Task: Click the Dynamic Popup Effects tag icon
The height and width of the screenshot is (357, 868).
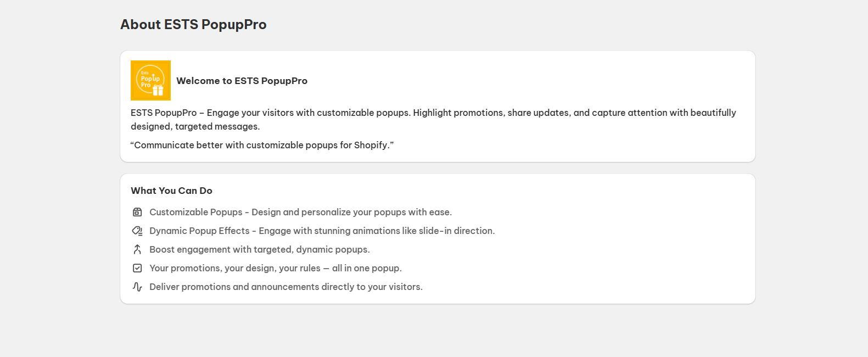Action: [x=137, y=231]
